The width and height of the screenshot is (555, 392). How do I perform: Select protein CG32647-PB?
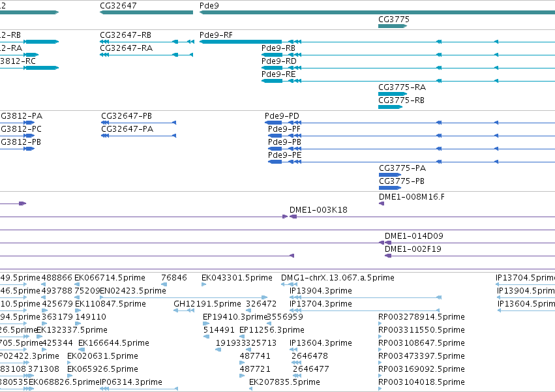[x=127, y=116]
